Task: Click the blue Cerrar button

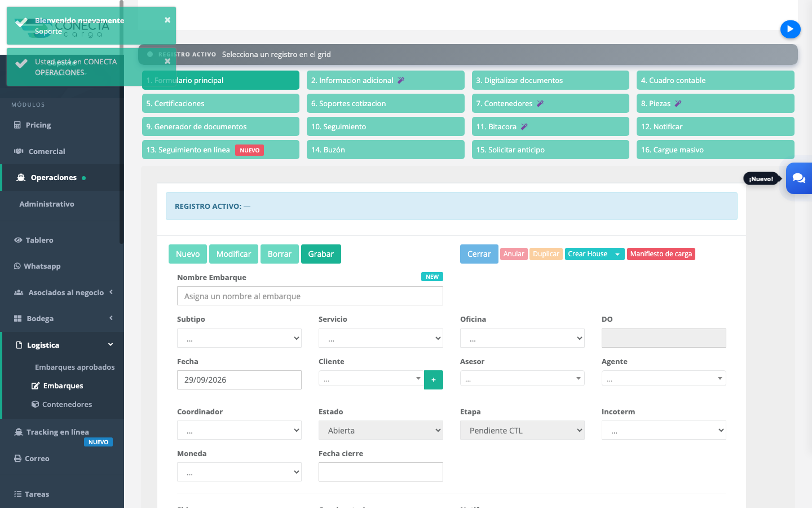Action: [479, 254]
